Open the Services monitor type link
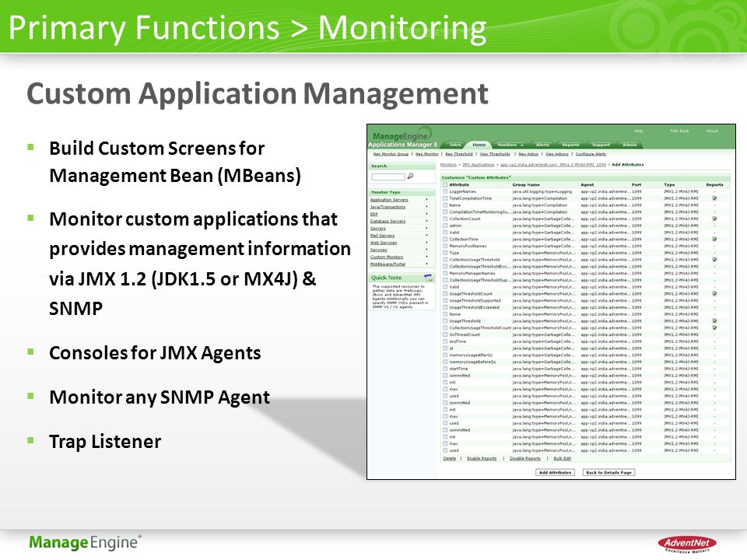The image size is (747, 560). pyautogui.click(x=379, y=250)
